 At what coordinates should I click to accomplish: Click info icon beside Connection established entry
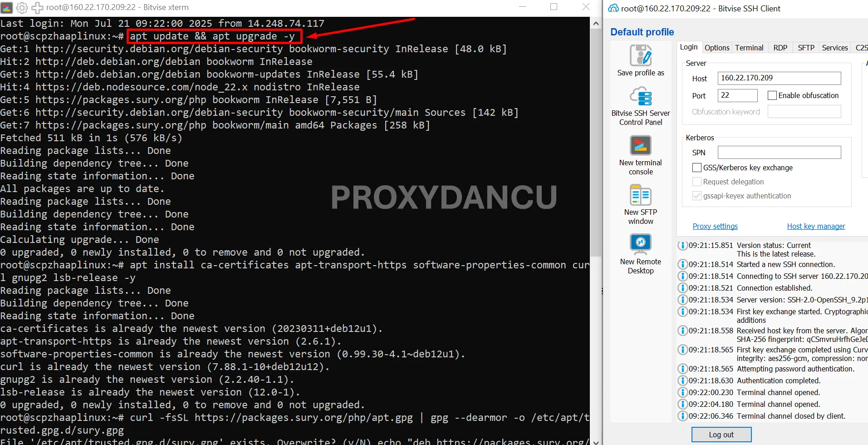click(682, 288)
